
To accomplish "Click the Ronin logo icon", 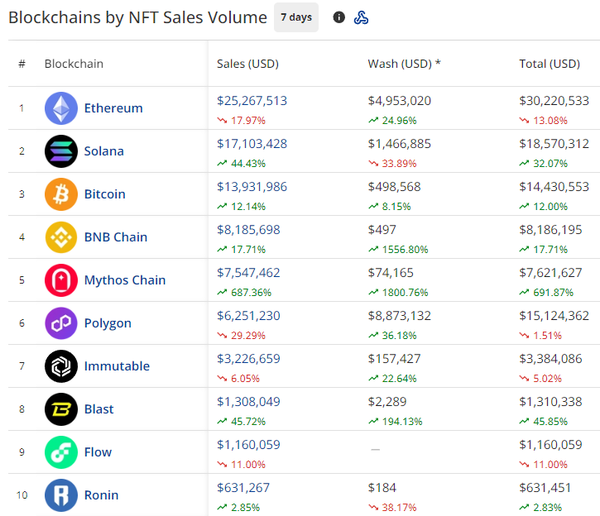I will point(61,495).
